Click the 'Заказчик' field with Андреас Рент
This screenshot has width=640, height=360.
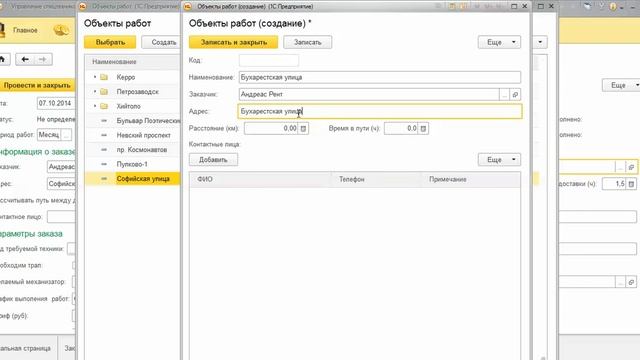click(x=369, y=94)
